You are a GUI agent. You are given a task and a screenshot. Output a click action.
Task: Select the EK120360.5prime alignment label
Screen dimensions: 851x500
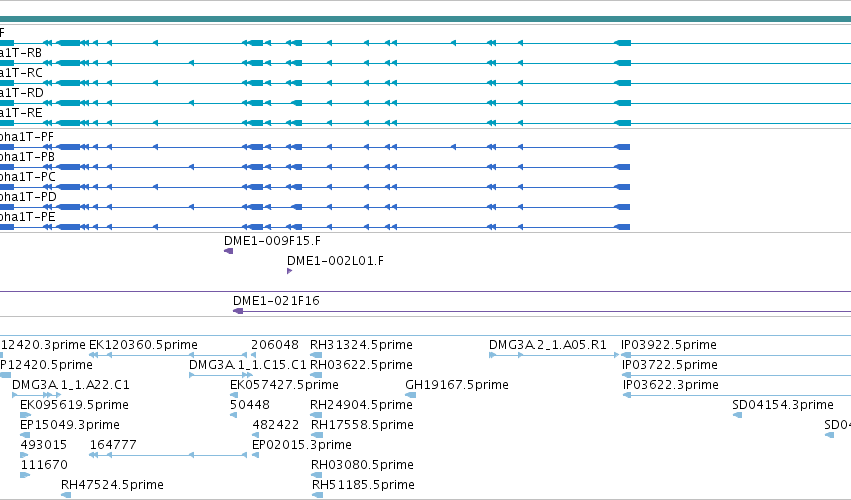pos(143,345)
